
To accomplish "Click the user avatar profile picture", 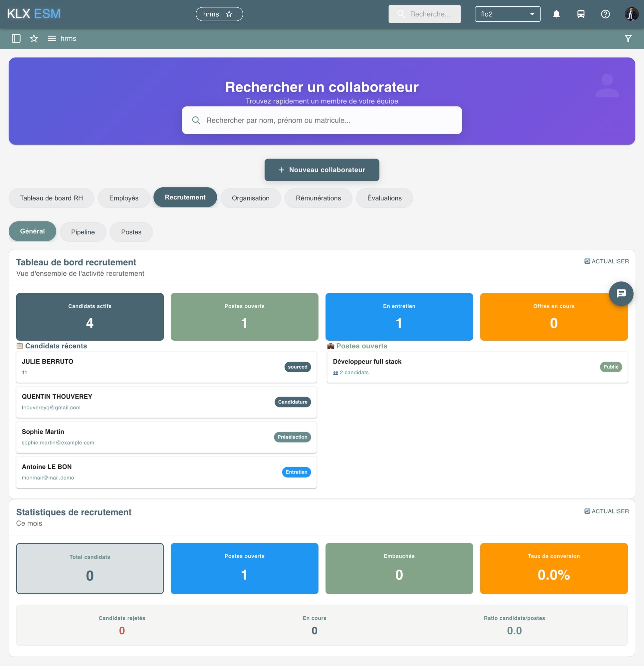I will [x=631, y=14].
